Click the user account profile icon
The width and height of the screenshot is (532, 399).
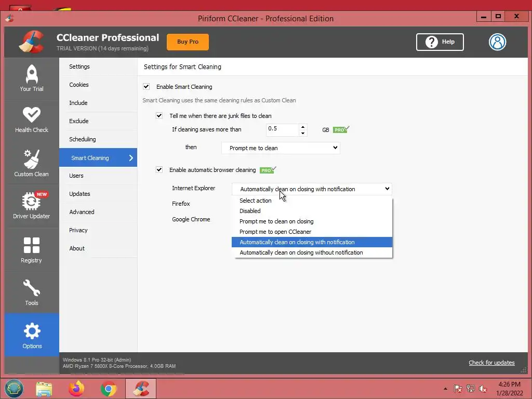(x=497, y=42)
